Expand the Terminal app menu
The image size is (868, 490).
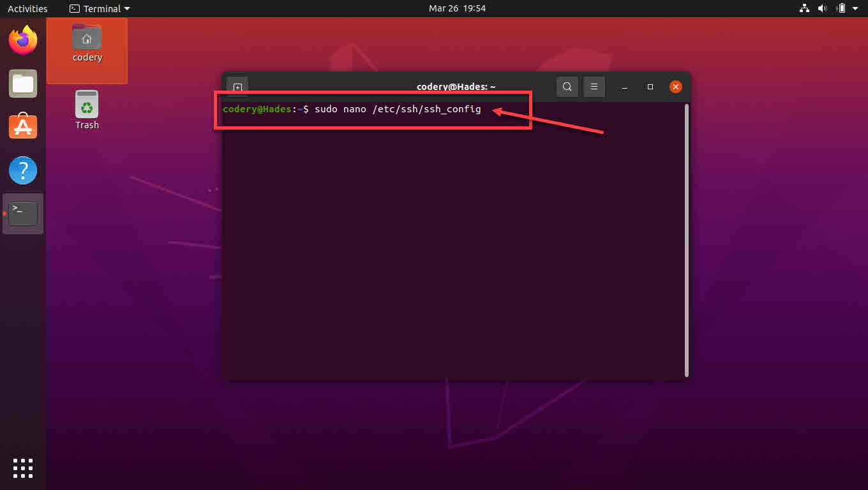100,8
